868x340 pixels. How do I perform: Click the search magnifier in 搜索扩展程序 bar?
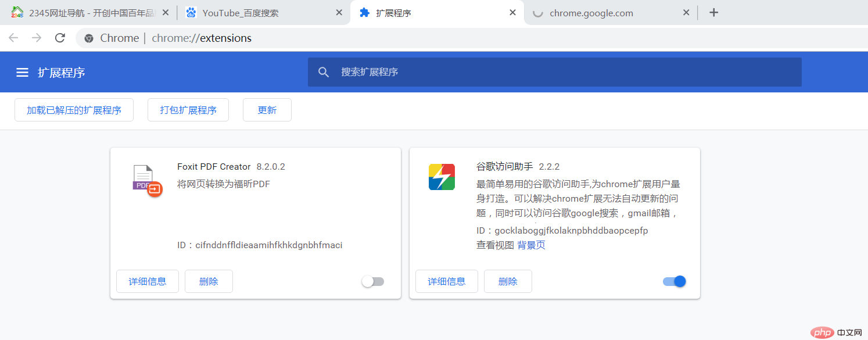tap(324, 71)
